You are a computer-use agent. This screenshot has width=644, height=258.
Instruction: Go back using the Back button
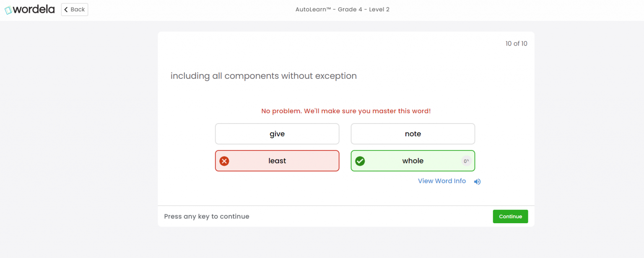click(x=75, y=9)
